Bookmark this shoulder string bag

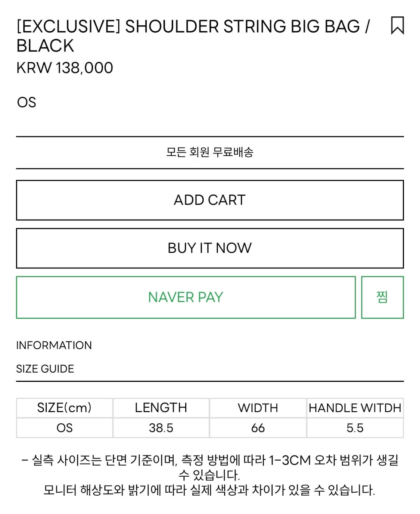(x=397, y=25)
